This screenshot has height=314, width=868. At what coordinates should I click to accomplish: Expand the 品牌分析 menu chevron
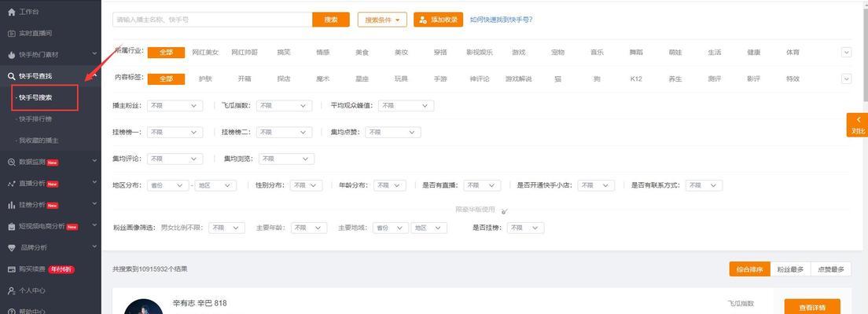coord(94,247)
